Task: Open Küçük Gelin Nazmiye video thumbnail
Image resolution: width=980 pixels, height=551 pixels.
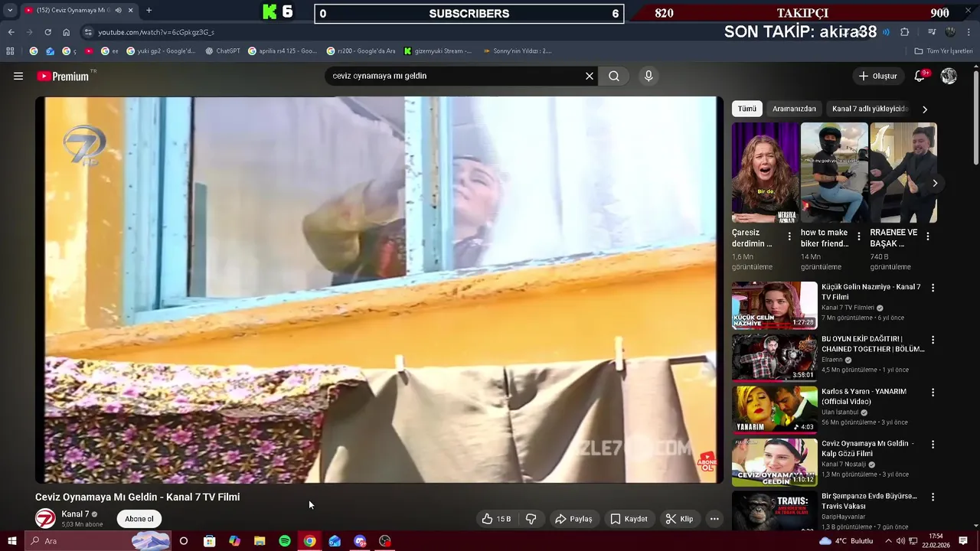Action: click(774, 305)
